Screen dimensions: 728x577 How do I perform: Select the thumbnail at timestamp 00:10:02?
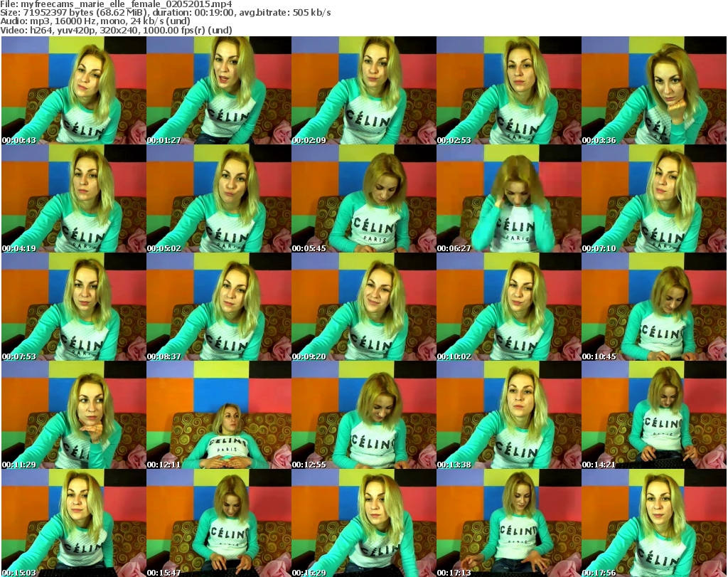click(509, 307)
